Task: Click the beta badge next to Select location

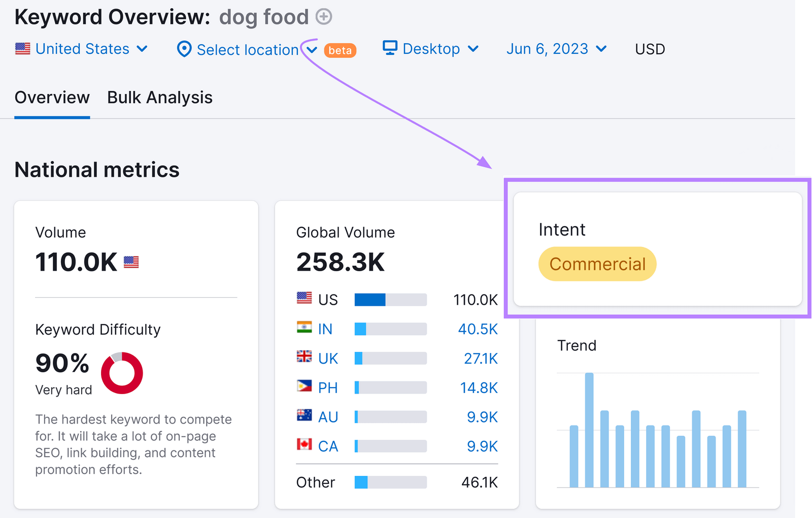Action: point(340,50)
